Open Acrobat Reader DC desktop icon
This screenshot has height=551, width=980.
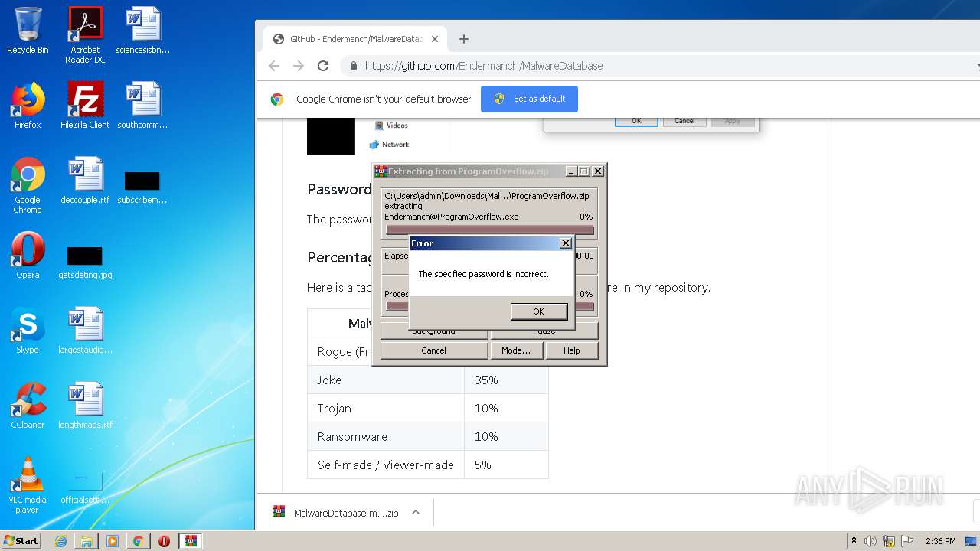(x=85, y=34)
